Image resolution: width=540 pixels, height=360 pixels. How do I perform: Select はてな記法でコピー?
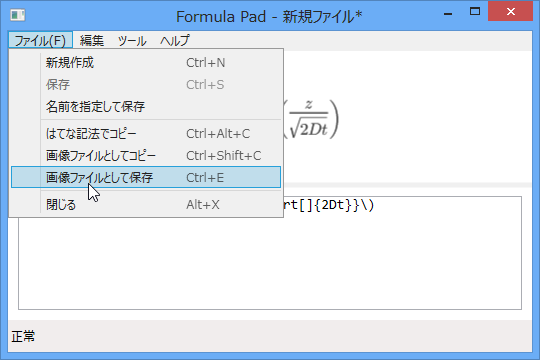[146, 134]
